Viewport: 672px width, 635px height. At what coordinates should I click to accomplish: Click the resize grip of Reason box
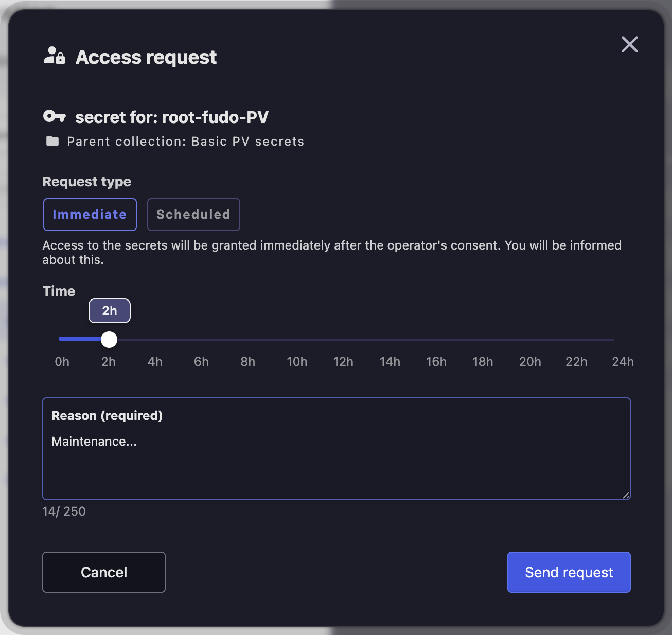[626, 495]
